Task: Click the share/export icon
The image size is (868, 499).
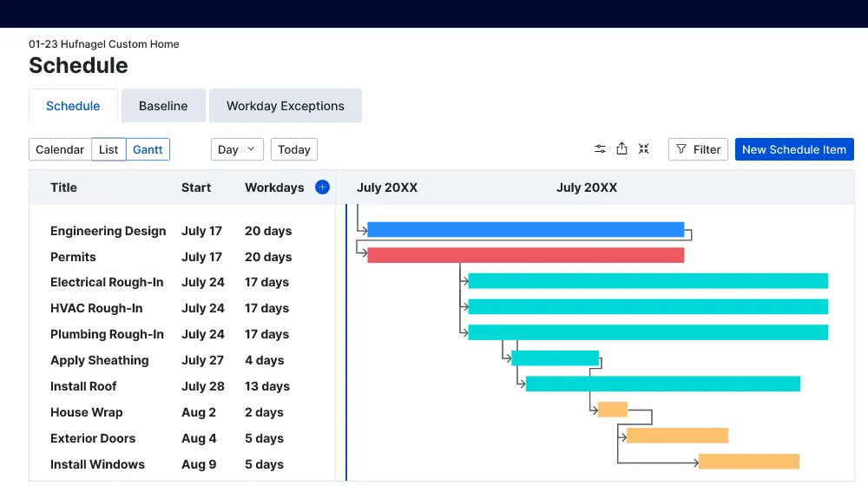Action: click(621, 148)
